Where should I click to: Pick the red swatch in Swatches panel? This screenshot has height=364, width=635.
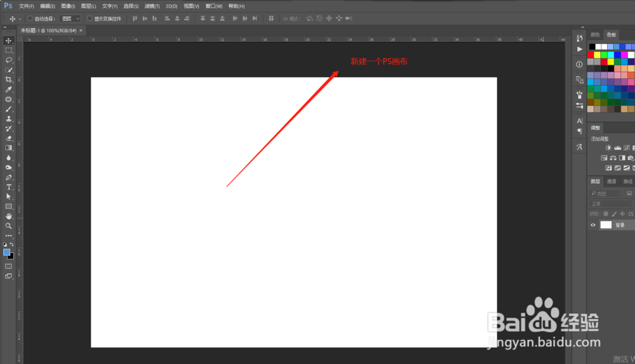coord(591,55)
